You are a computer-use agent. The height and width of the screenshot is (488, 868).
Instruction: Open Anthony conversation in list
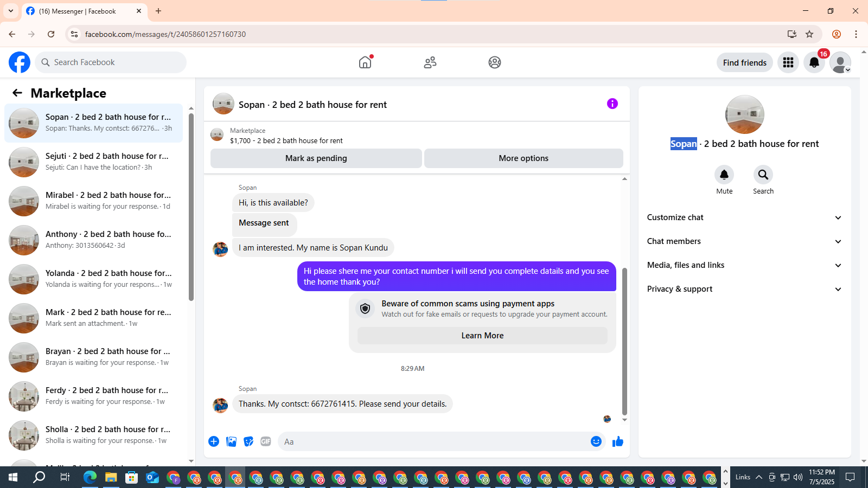click(x=94, y=240)
